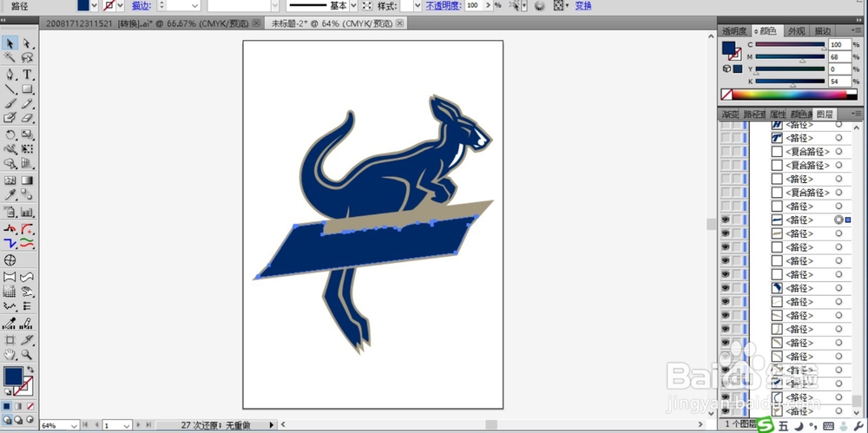
Task: Select the Eraser tool
Action: coord(27,118)
